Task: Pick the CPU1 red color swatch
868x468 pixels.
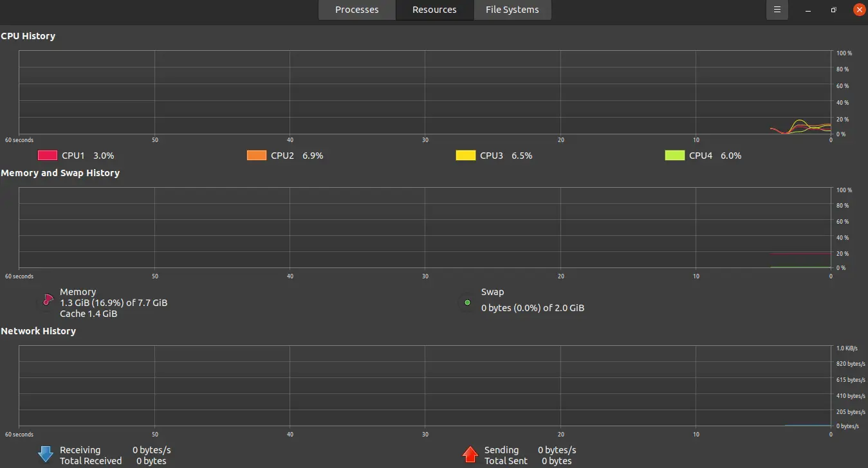Action: (x=48, y=155)
